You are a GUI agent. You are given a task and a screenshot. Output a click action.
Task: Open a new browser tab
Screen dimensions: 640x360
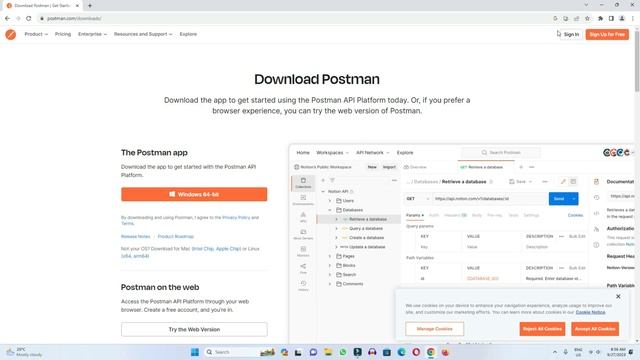90,6
